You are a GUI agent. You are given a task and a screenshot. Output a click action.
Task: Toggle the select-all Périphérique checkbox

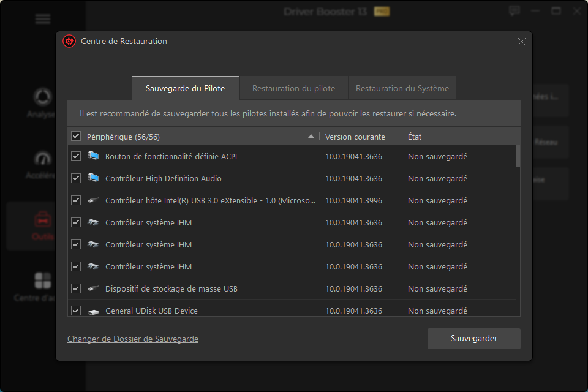76,136
